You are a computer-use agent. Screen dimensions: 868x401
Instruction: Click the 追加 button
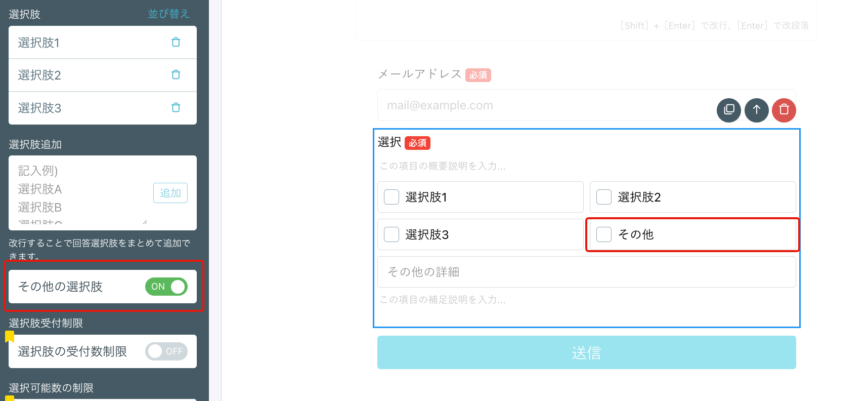(x=170, y=193)
